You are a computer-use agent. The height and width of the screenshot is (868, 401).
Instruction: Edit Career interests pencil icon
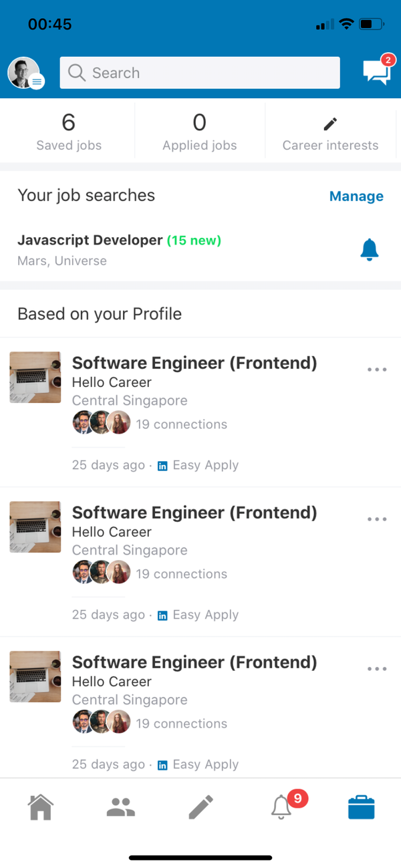[330, 124]
